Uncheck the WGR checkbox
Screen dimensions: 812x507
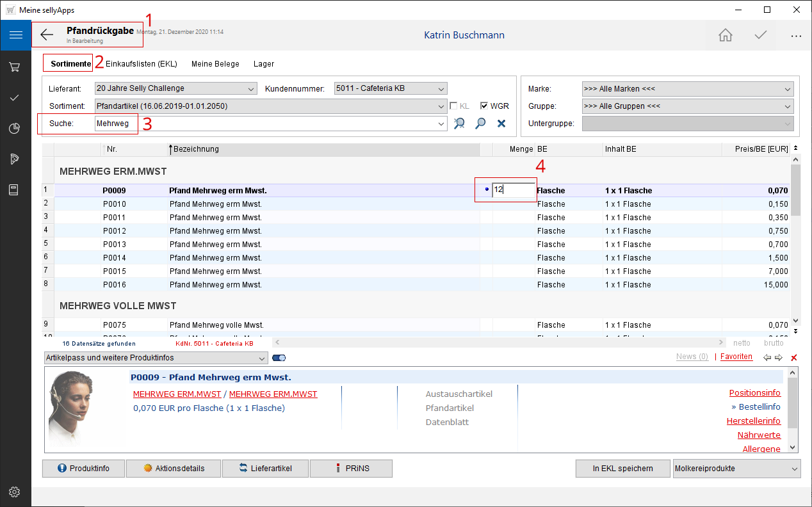click(484, 106)
